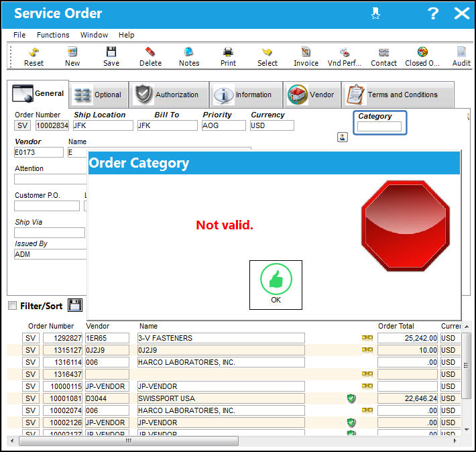Click the Category input field

(x=379, y=126)
